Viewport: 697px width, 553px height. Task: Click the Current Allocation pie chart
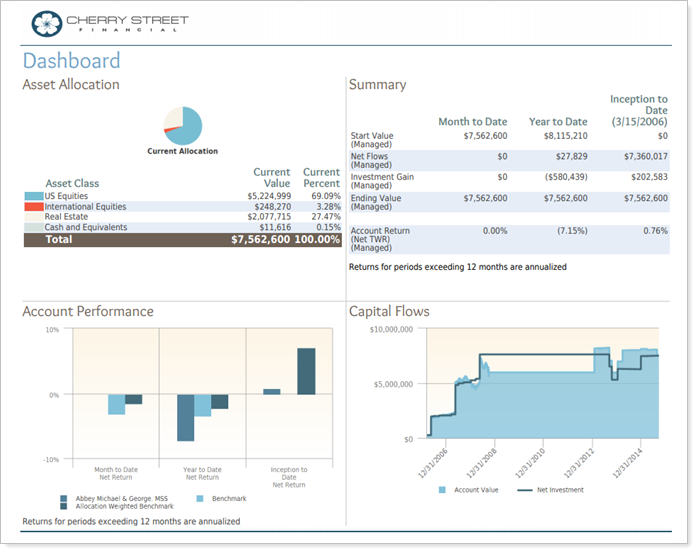[x=183, y=126]
